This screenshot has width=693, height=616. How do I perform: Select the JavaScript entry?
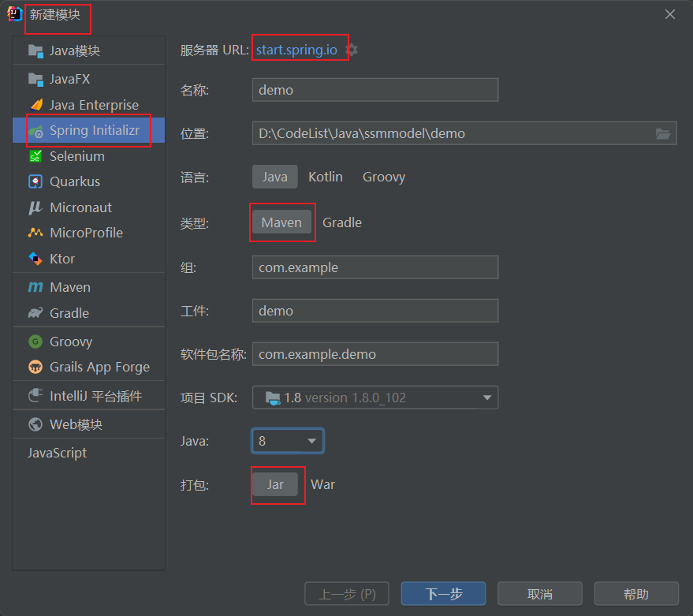pos(57,454)
